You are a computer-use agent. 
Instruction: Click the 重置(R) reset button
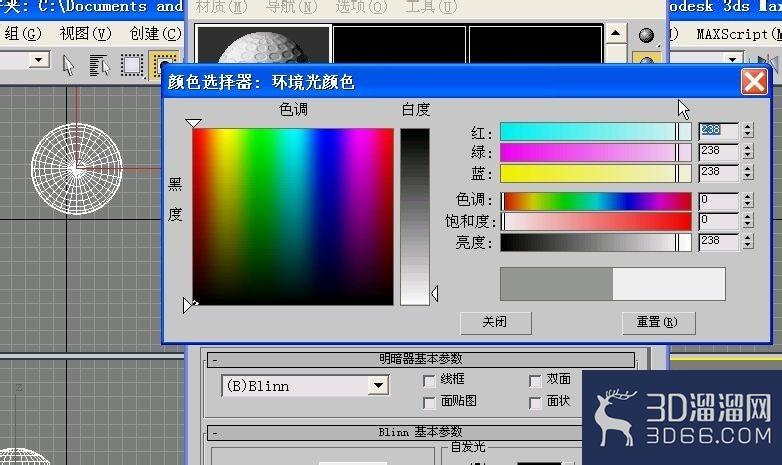point(658,322)
